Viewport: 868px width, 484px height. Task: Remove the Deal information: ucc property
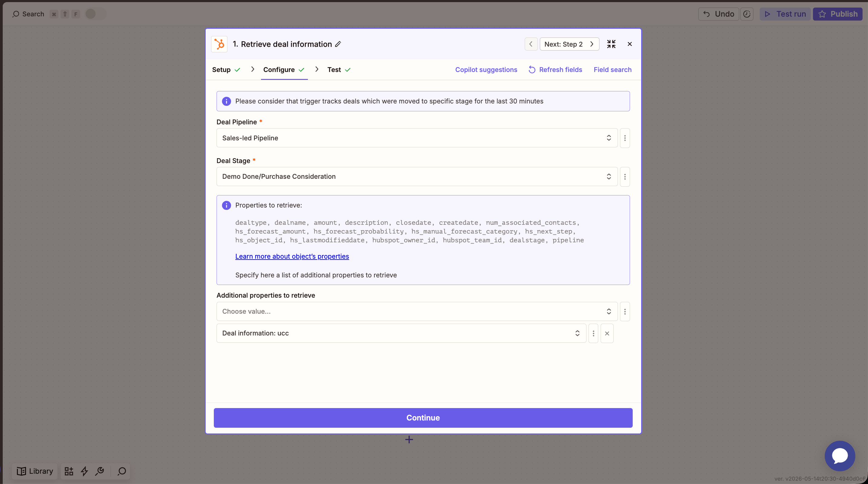point(607,333)
